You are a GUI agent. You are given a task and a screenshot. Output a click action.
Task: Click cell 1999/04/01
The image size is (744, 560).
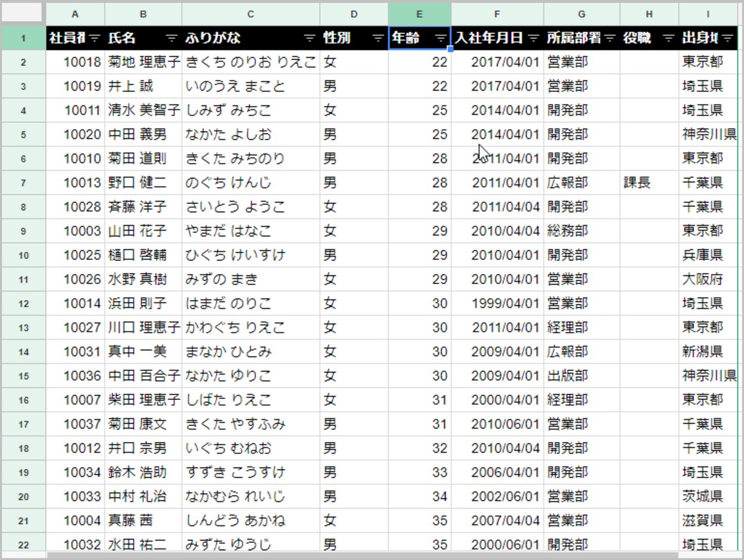click(x=497, y=304)
